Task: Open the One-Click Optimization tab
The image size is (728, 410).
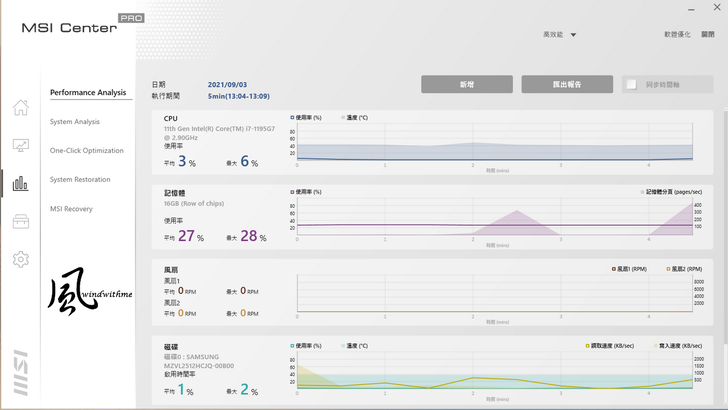Action: [x=87, y=151]
